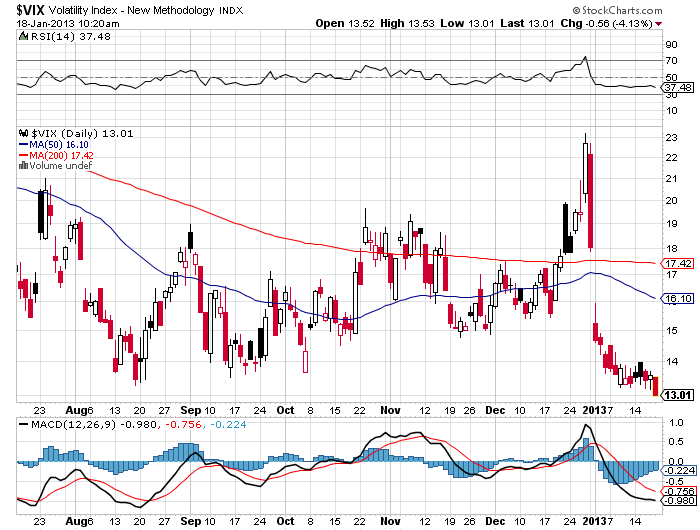Click the High 13.53 value
Viewport: 700px width, 530px height.
[x=421, y=23]
